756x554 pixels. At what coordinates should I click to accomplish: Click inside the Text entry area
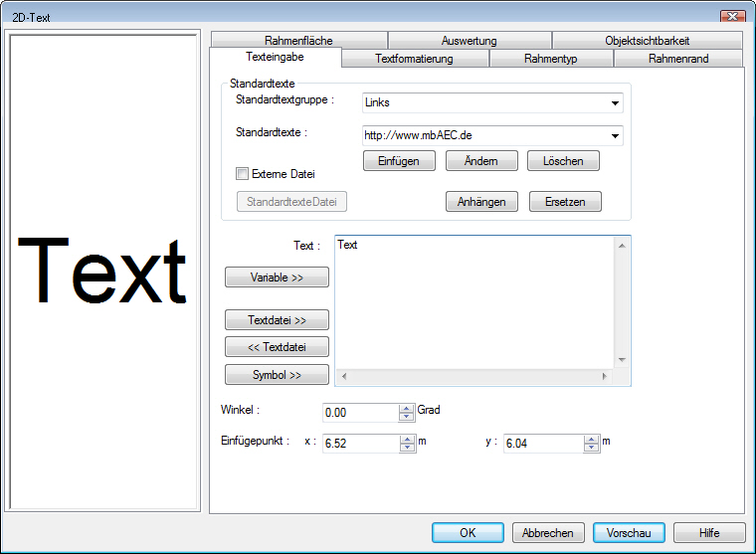coord(474,302)
